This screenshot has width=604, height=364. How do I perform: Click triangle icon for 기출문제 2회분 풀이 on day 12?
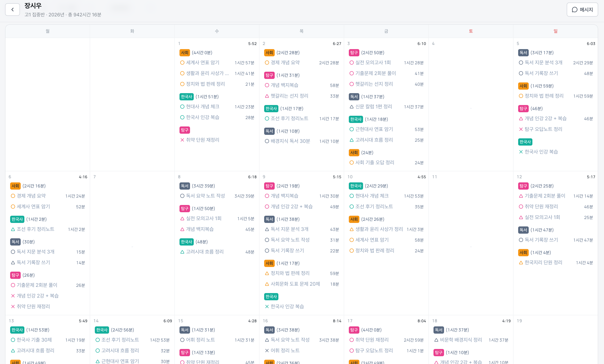[521, 196]
